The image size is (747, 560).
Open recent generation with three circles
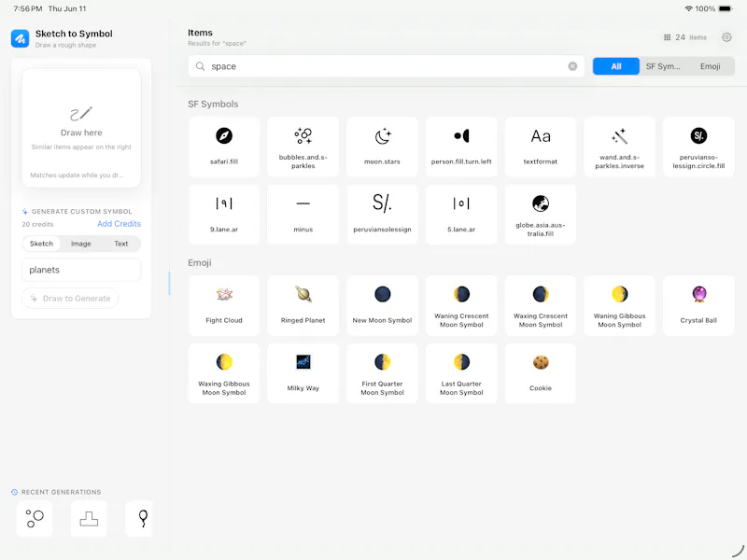[35, 518]
